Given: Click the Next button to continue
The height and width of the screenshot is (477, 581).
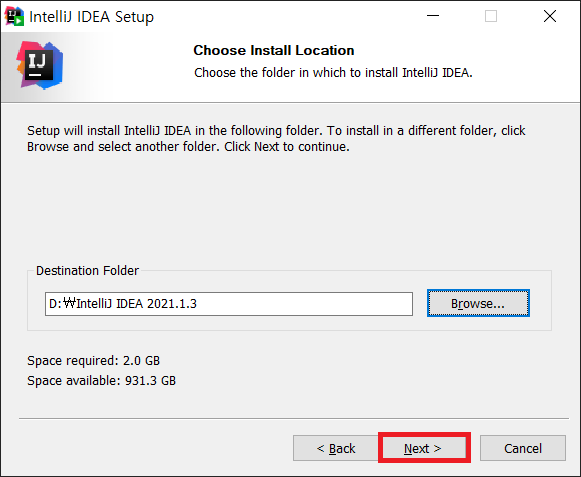Looking at the screenshot, I should (424, 448).
